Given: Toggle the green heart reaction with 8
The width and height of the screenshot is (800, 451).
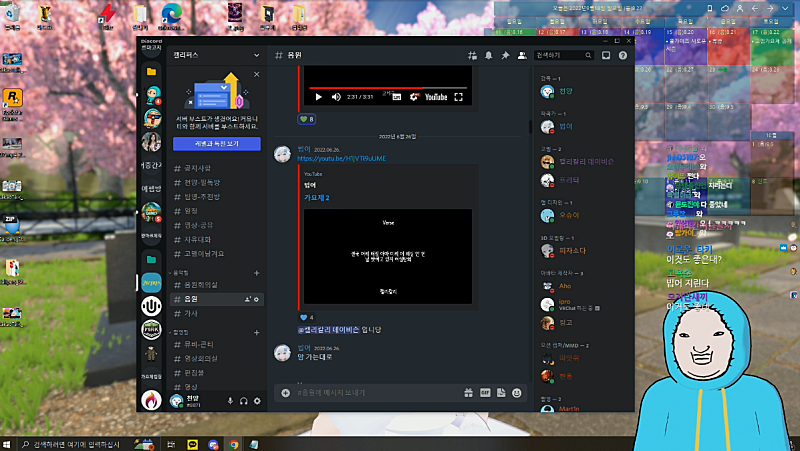Looking at the screenshot, I should coord(306,119).
